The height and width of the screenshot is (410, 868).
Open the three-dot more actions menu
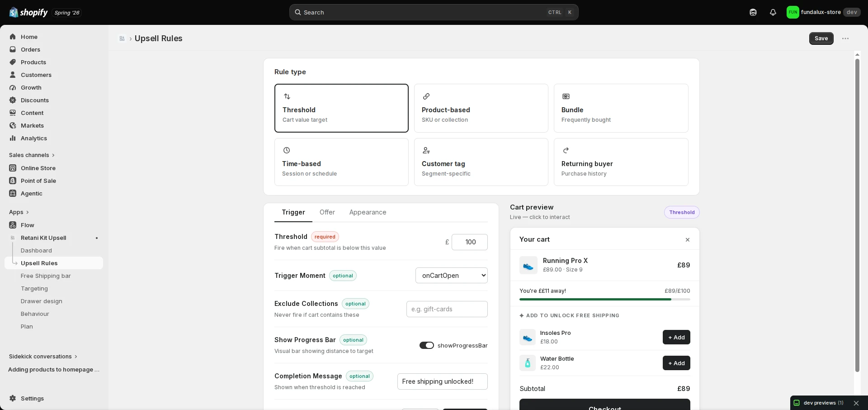tap(845, 38)
